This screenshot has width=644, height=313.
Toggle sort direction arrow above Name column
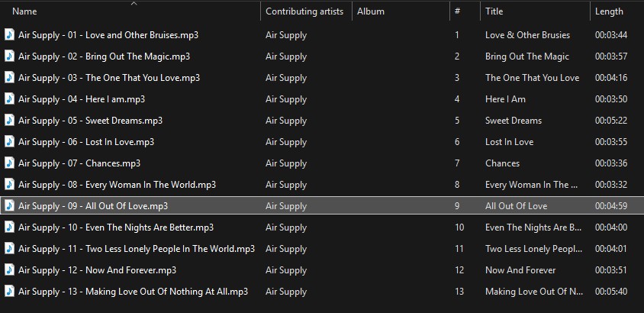[x=134, y=4]
